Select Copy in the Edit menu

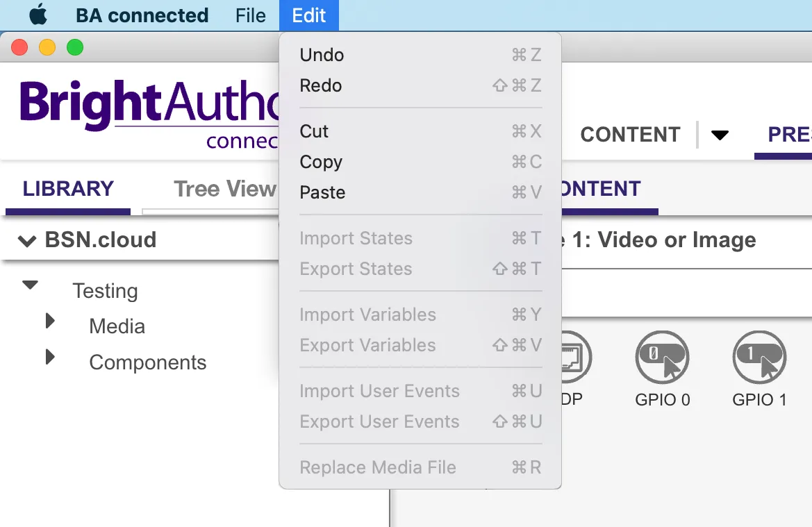click(x=420, y=162)
